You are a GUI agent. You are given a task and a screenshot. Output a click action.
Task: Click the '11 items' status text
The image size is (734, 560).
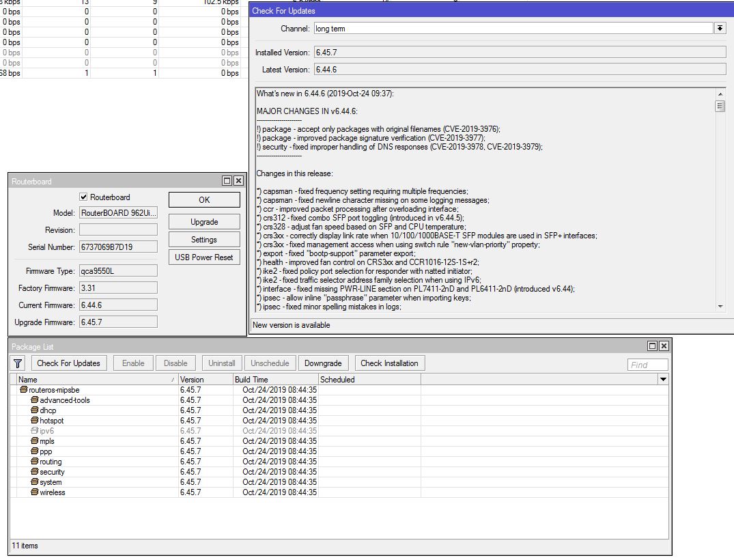pyautogui.click(x=25, y=546)
